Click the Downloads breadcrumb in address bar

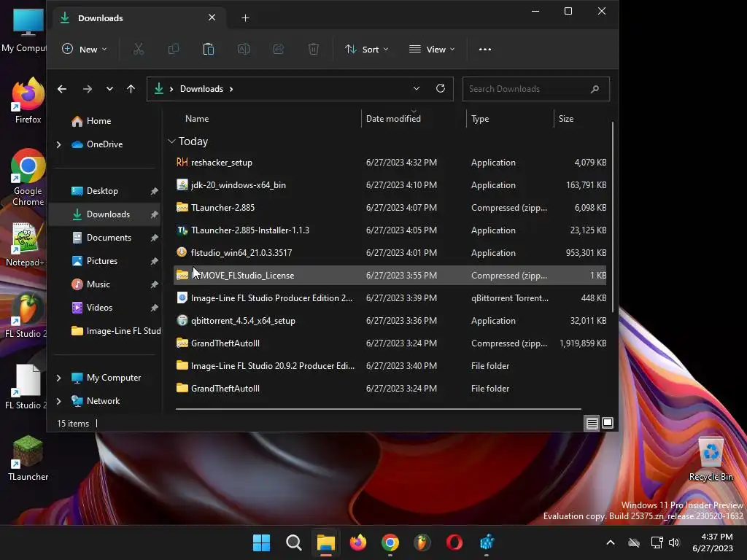(x=201, y=89)
